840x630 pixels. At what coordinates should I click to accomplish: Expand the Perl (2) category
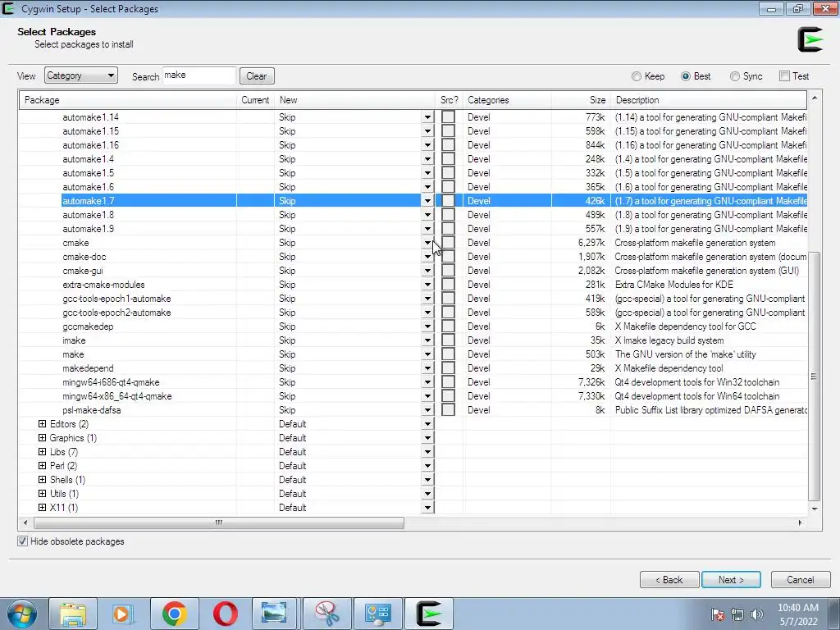tap(43, 466)
